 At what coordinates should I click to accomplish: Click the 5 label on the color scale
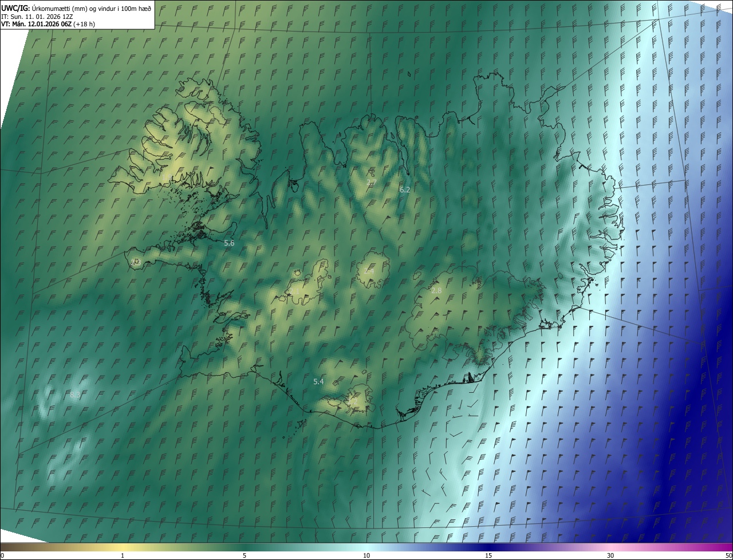pyautogui.click(x=245, y=556)
